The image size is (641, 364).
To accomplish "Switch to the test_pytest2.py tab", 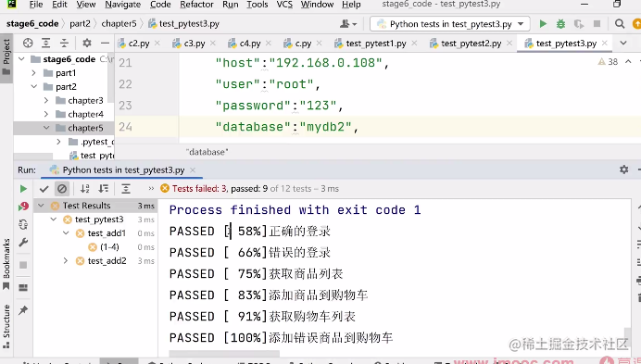I will tap(471, 44).
